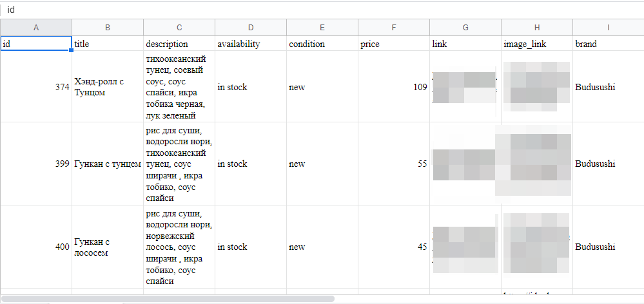644x304 pixels.
Task: Click the fill handle of cell A1
Action: click(71, 50)
